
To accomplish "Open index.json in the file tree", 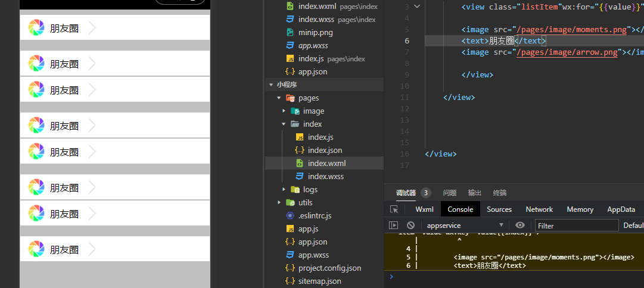I will [325, 150].
